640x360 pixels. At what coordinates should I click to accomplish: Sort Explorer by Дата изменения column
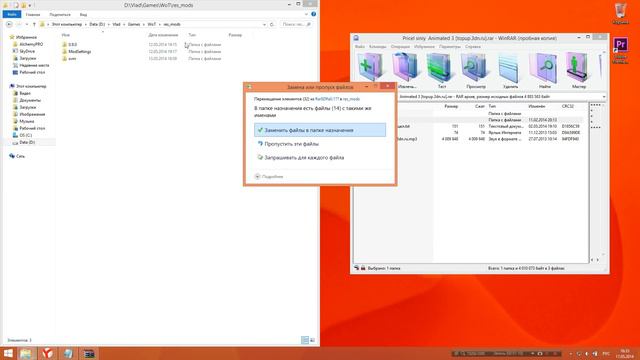coord(163,35)
